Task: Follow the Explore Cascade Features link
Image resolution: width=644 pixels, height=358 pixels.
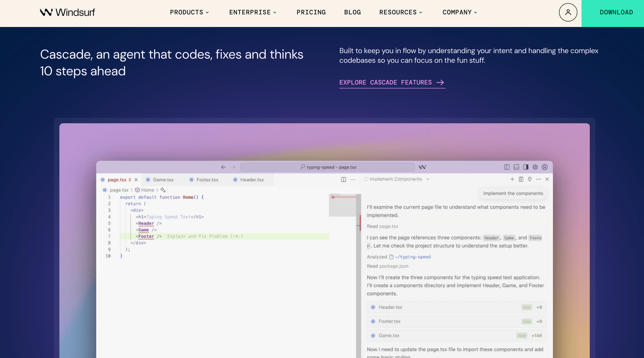Action: [x=392, y=83]
